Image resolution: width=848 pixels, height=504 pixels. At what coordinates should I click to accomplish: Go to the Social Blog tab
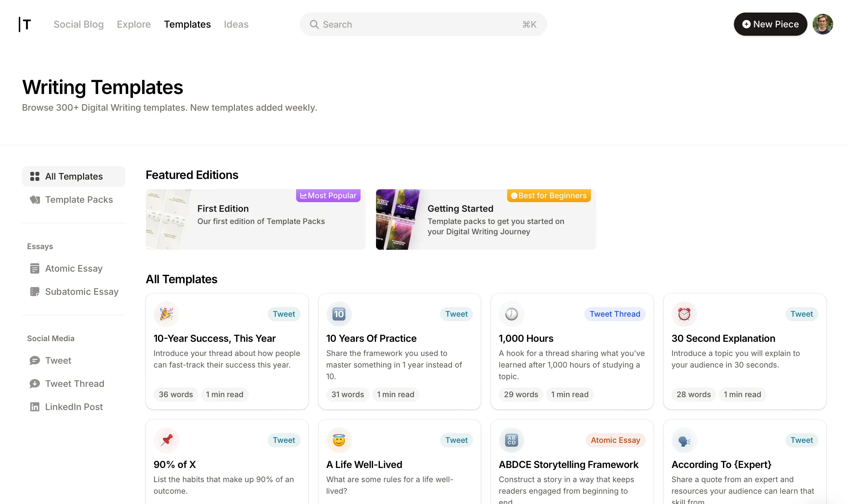79,24
